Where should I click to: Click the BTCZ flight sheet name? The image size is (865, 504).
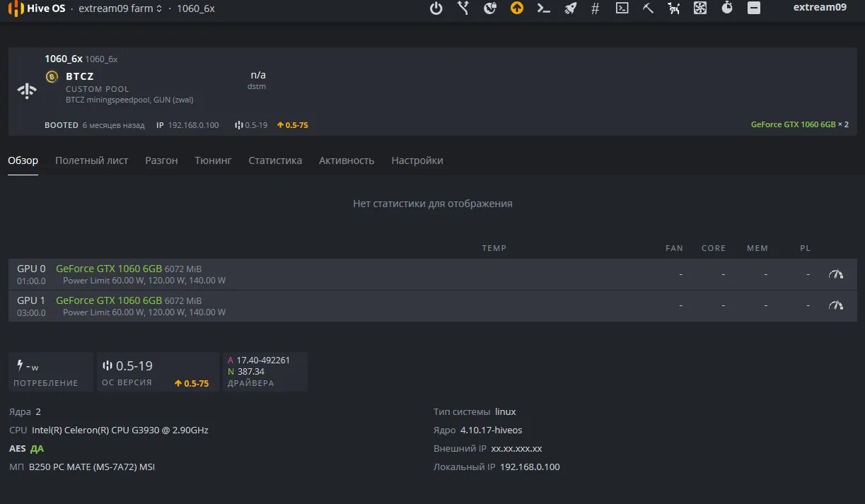click(x=80, y=76)
